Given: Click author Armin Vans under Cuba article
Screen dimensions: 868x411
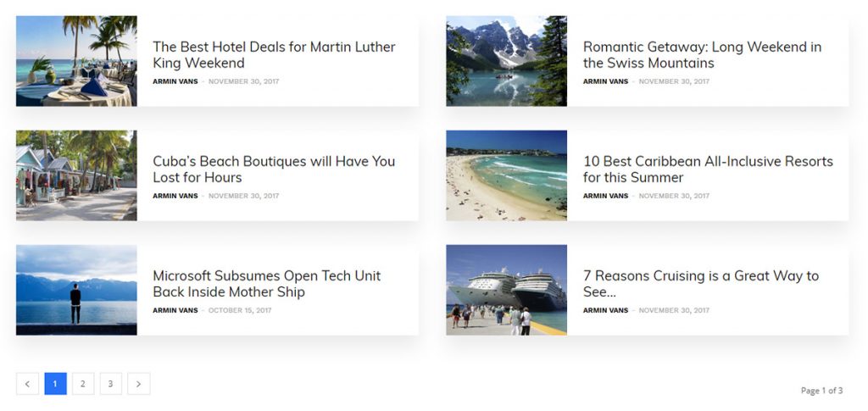Looking at the screenshot, I should pos(175,196).
